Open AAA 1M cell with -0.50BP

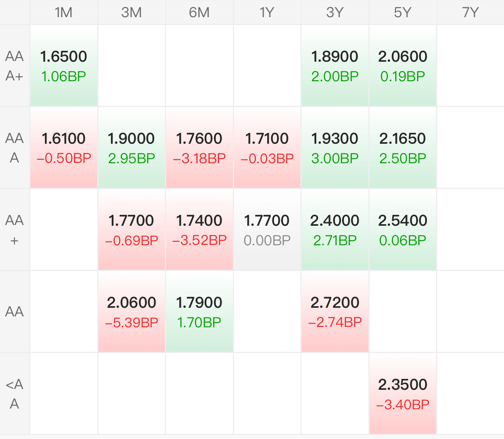point(64,148)
